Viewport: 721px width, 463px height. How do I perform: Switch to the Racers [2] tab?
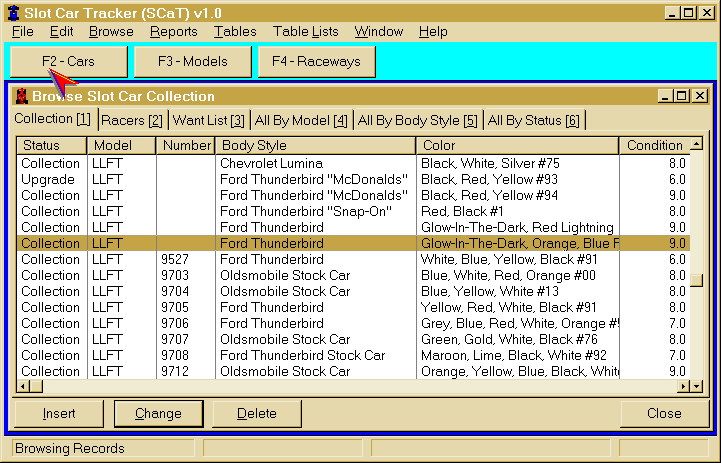(132, 121)
